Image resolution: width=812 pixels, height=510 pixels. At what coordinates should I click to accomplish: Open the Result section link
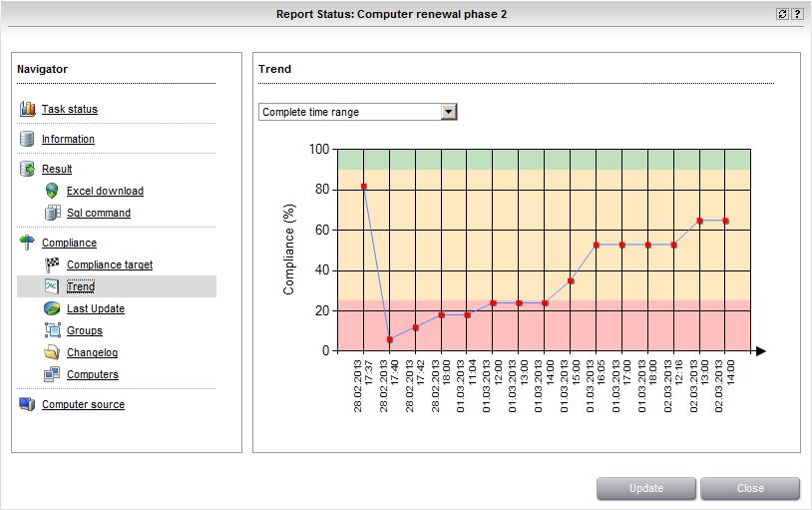pos(57,169)
